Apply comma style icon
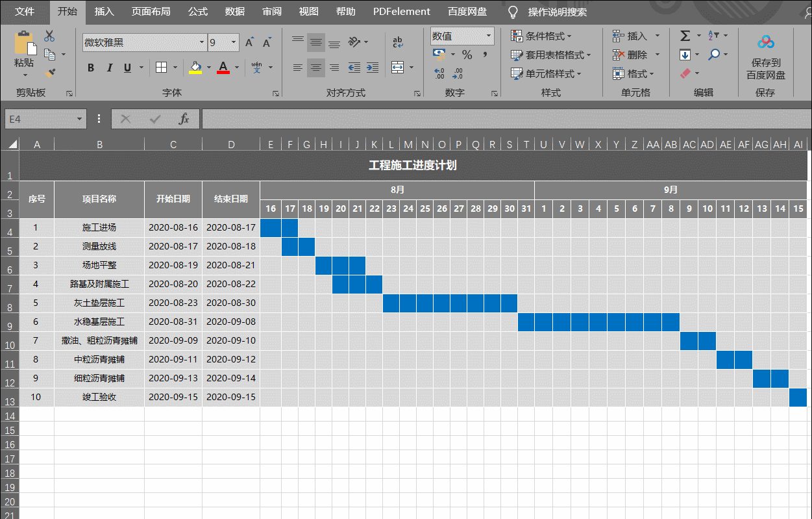 point(485,55)
